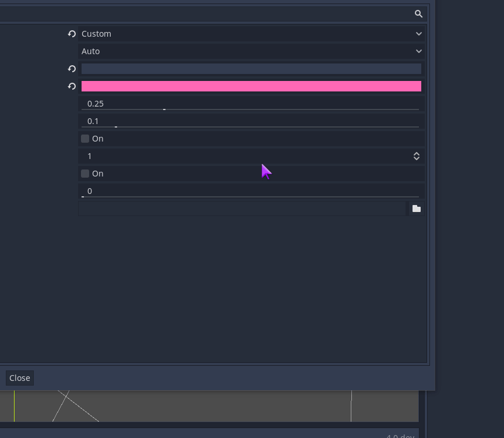Image resolution: width=504 pixels, height=438 pixels.
Task: Click the chevron on the Custom field
Action: (418, 34)
